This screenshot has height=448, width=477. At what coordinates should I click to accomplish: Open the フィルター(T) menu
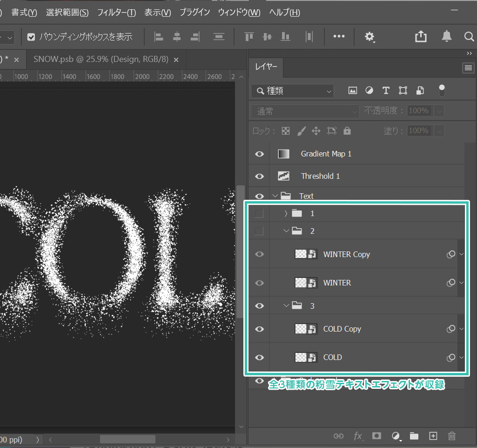tap(116, 13)
